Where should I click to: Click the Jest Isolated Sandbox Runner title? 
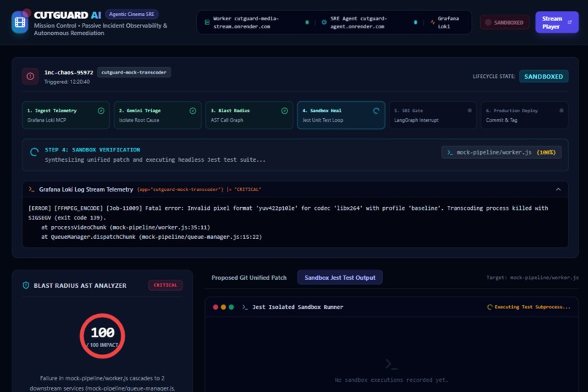pyautogui.click(x=298, y=307)
